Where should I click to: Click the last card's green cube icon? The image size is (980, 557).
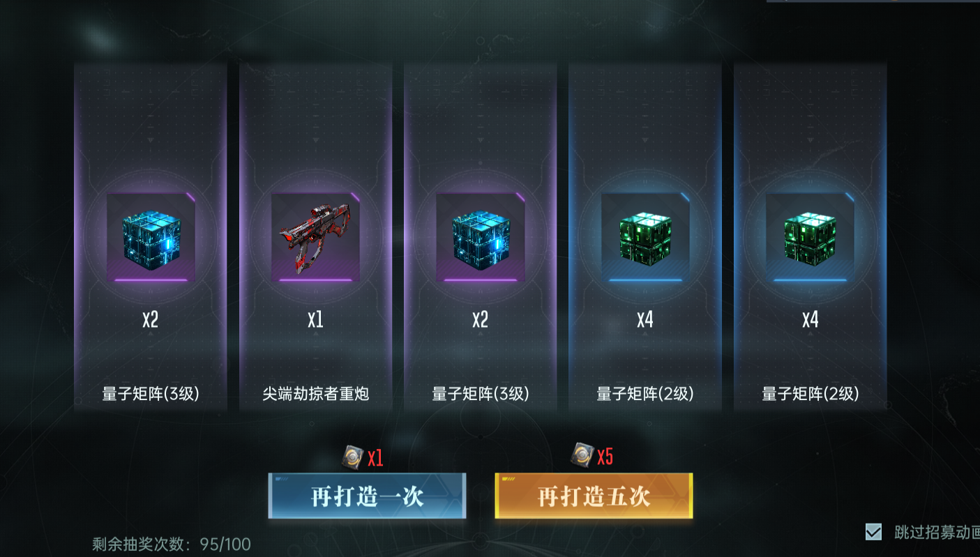[x=810, y=238]
